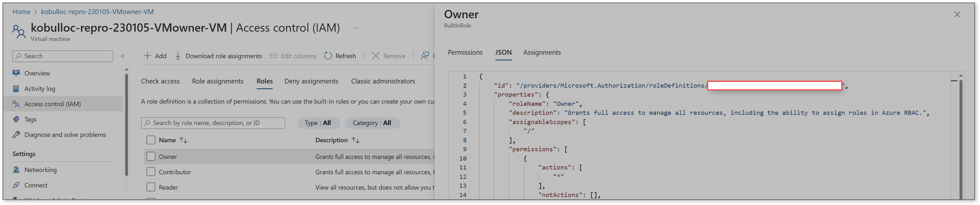980x205 pixels.
Task: Click Remove in the toolbar
Action: point(389,56)
